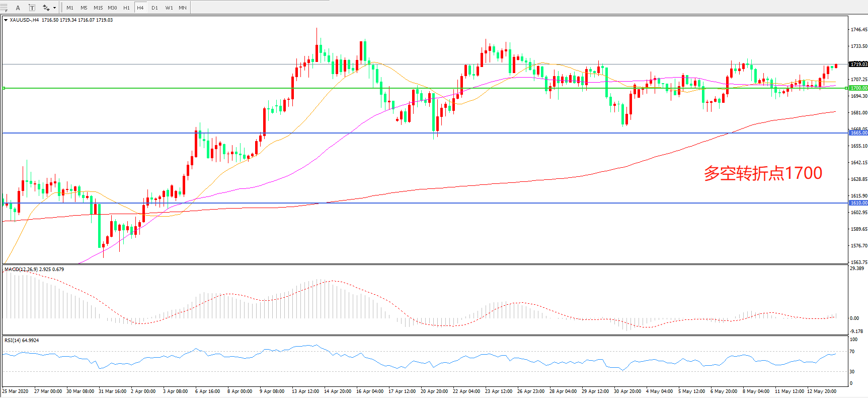The height and width of the screenshot is (398, 868).
Task: Choose the W1 weekly timeframe
Action: click(169, 8)
